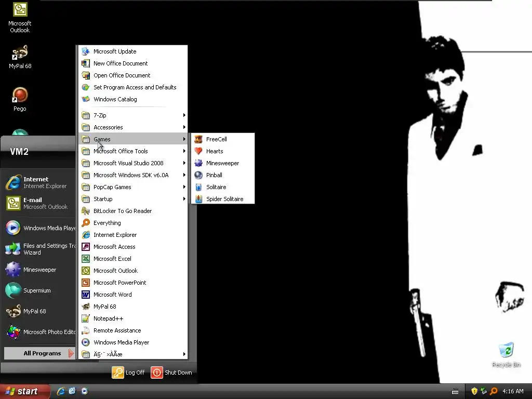Expand PopCap Games folder
This screenshot has width=532, height=399.
pos(133,187)
